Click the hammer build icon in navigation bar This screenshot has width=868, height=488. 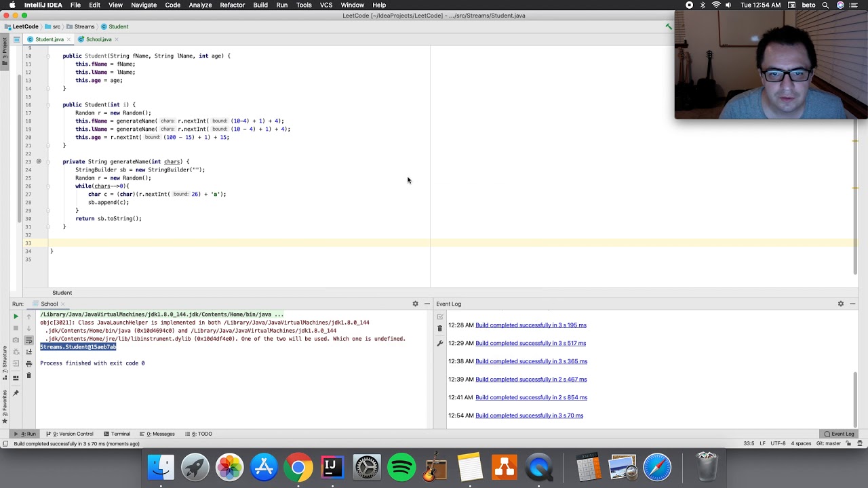pyautogui.click(x=669, y=26)
